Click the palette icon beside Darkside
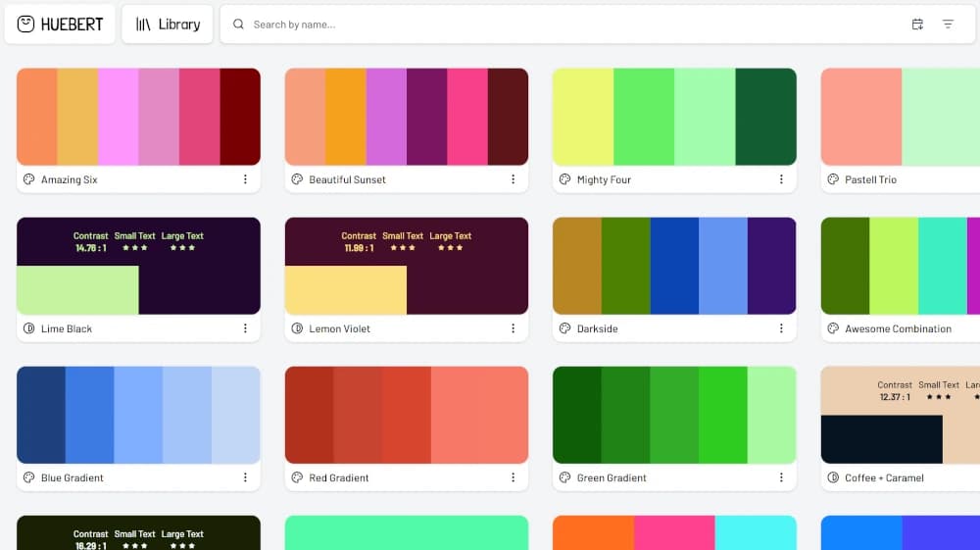This screenshot has height=550, width=980. (564, 328)
